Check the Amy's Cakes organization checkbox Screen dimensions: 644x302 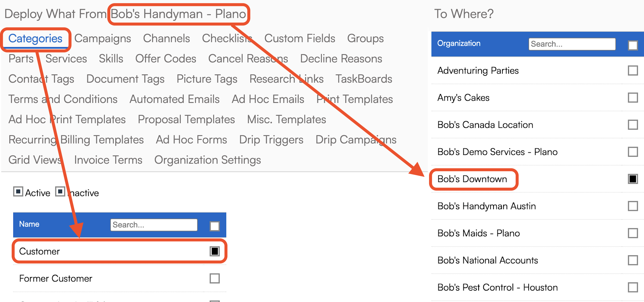[x=633, y=98]
